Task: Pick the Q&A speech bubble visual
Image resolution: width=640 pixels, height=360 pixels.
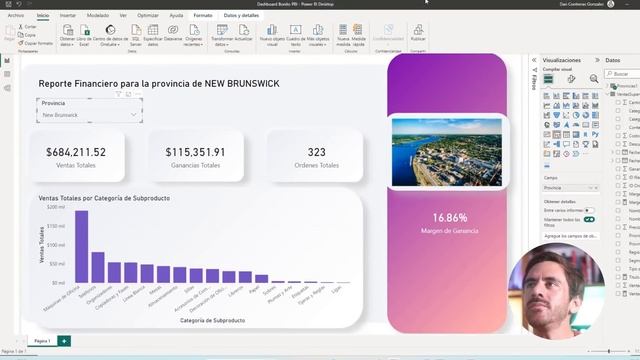Action: 567,144
